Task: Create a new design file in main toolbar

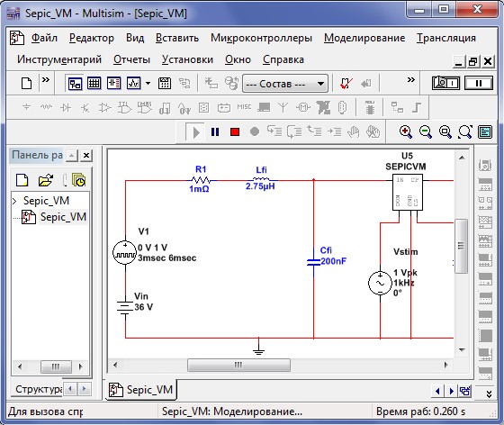Action: coord(26,84)
